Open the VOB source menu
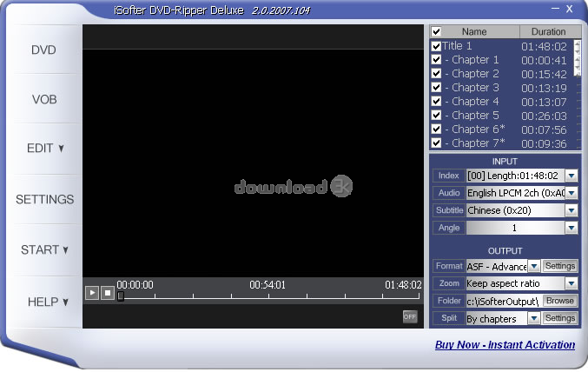This screenshot has width=588, height=372. 44,99
